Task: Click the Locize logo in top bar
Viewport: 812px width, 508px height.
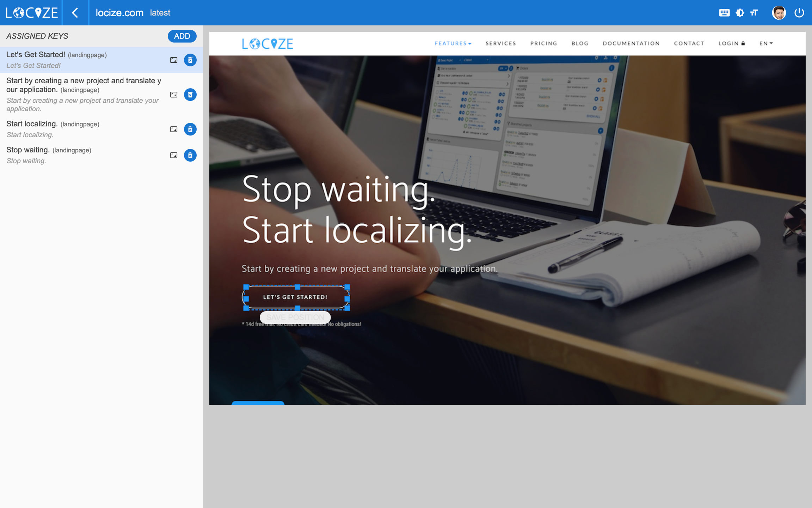Action: point(32,13)
